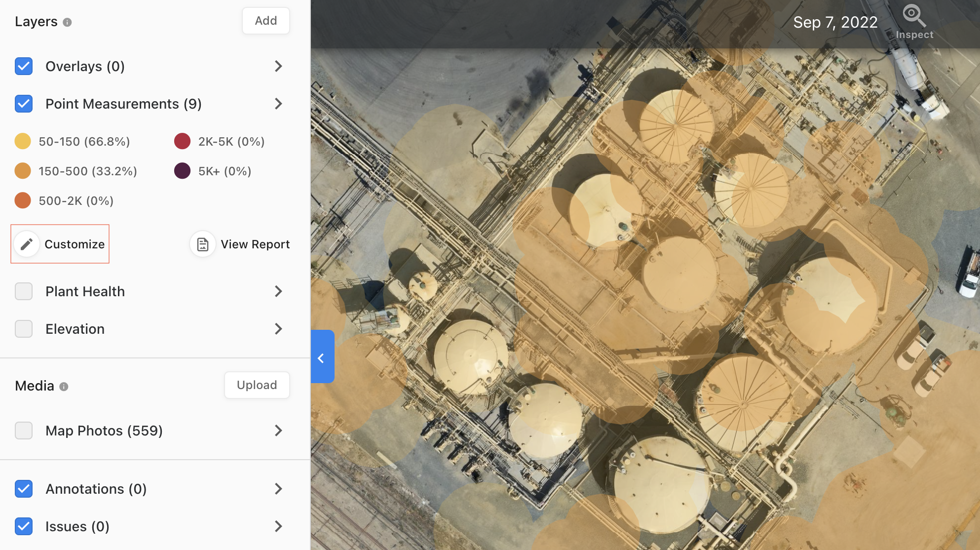Click the Annotations (0) label
This screenshot has width=980, height=550.
[96, 489]
